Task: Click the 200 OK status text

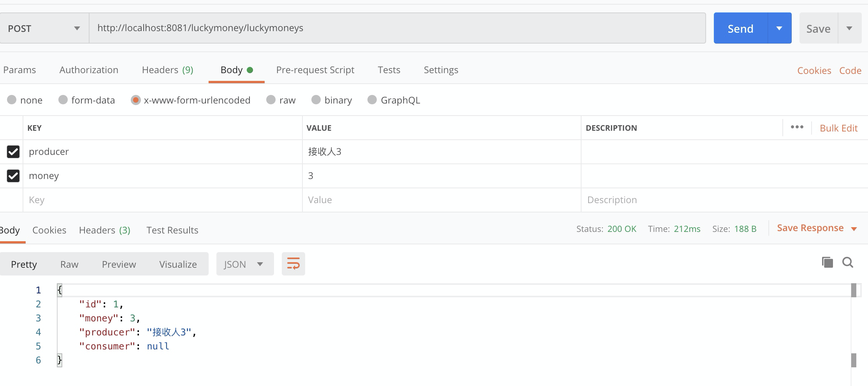Action: tap(622, 229)
